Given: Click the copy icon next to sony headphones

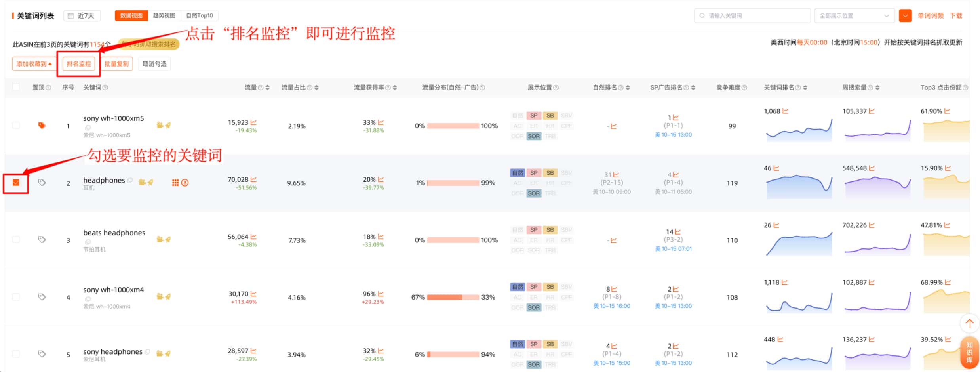Looking at the screenshot, I should (x=148, y=352).
